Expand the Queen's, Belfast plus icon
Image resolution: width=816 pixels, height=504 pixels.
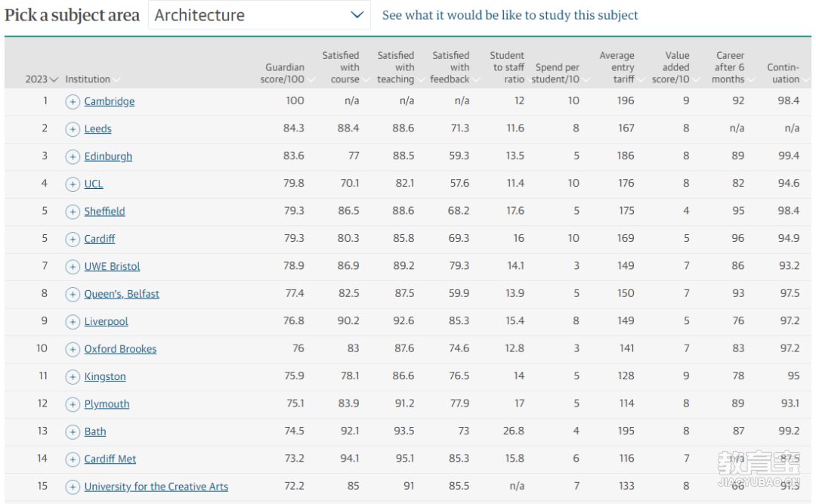tap(73, 295)
